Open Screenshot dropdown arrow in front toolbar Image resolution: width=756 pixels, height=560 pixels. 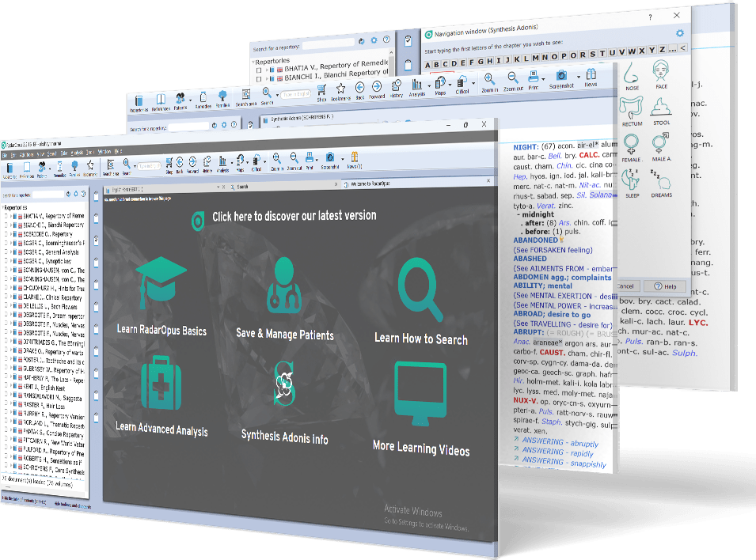click(342, 158)
